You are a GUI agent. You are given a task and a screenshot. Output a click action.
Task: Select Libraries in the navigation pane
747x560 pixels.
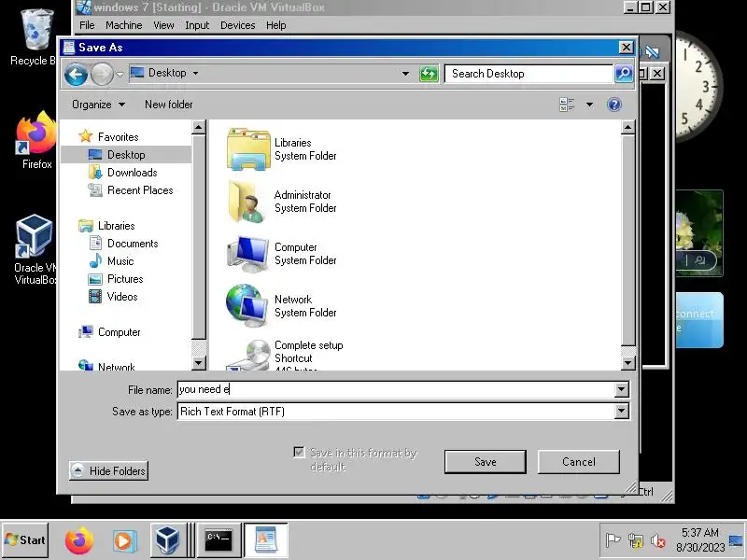coord(116,226)
